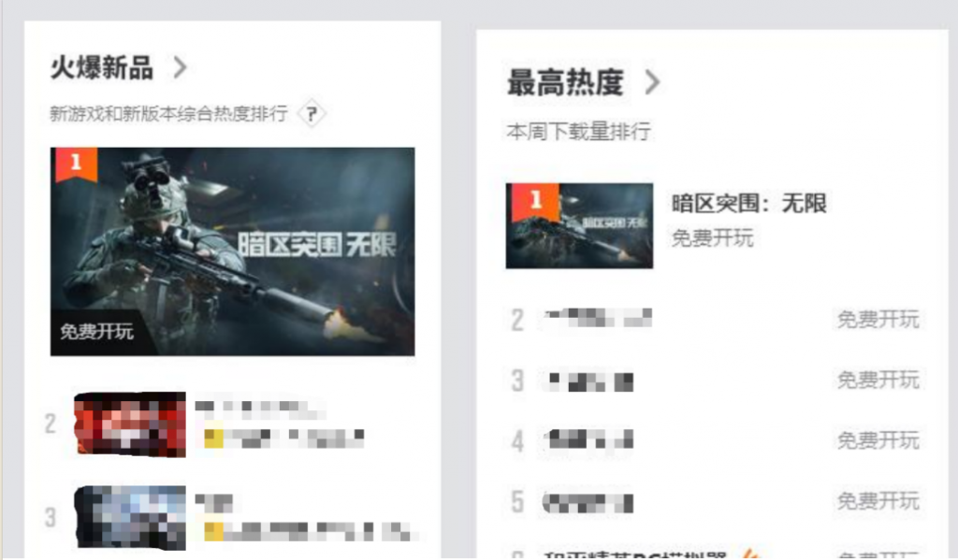
Task: Select the rank 5 game name in 最高热度
Action: click(588, 503)
